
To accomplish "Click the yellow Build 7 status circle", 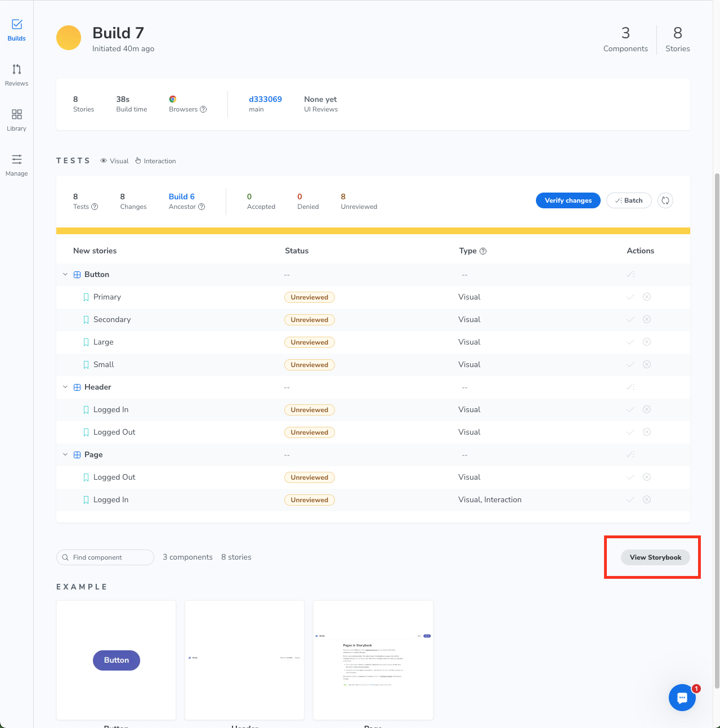I will point(69,38).
